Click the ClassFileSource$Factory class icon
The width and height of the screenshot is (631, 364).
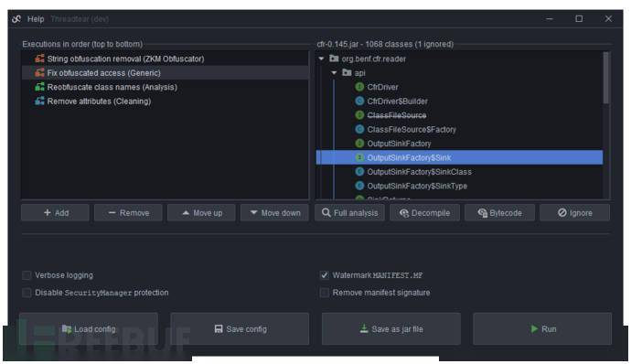359,129
